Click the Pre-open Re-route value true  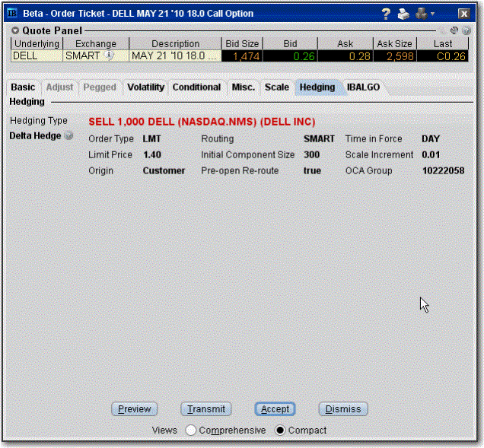point(312,170)
